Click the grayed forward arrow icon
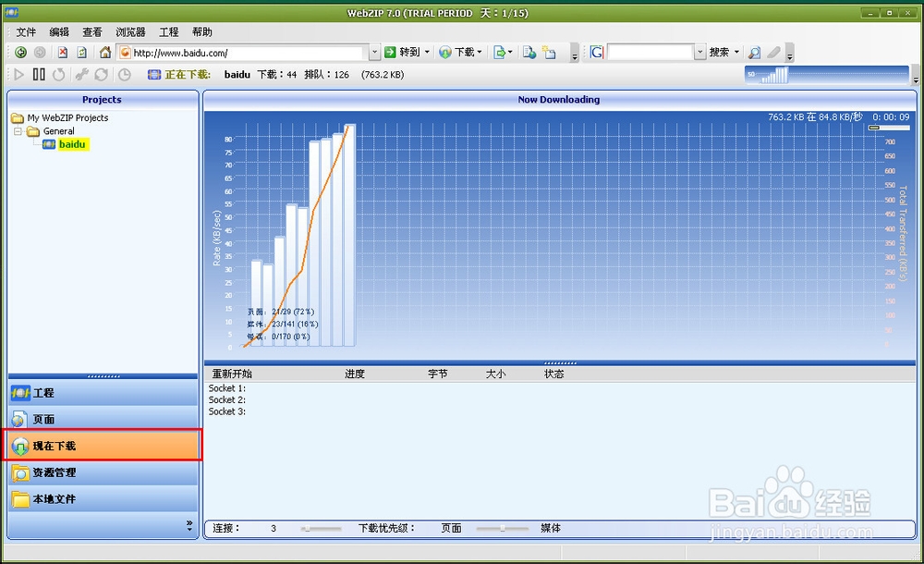Screen dimensions: 924x564 coord(40,53)
